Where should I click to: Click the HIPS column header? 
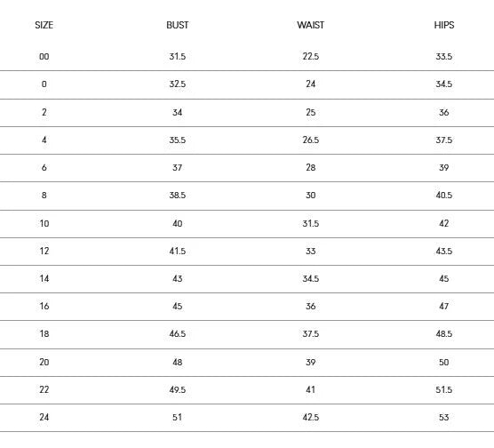click(x=444, y=25)
